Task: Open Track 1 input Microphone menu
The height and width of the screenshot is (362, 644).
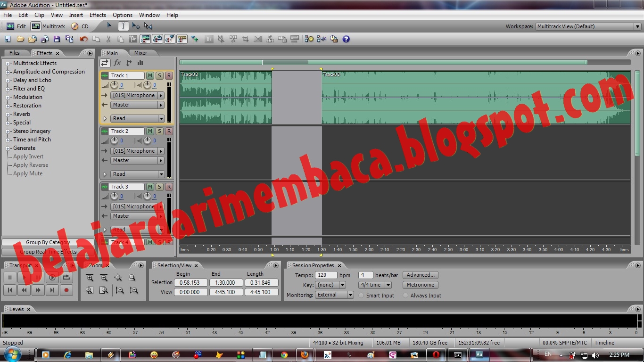Action: 138,95
